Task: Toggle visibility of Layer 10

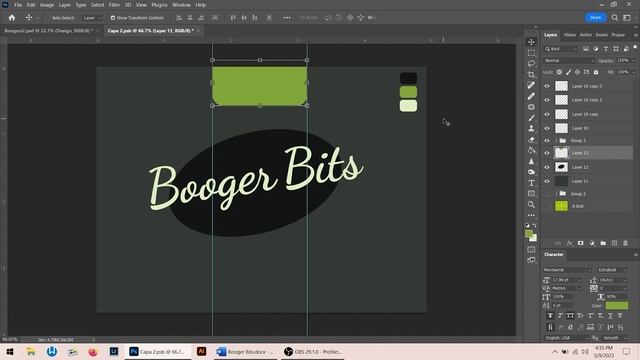Action: click(x=547, y=128)
